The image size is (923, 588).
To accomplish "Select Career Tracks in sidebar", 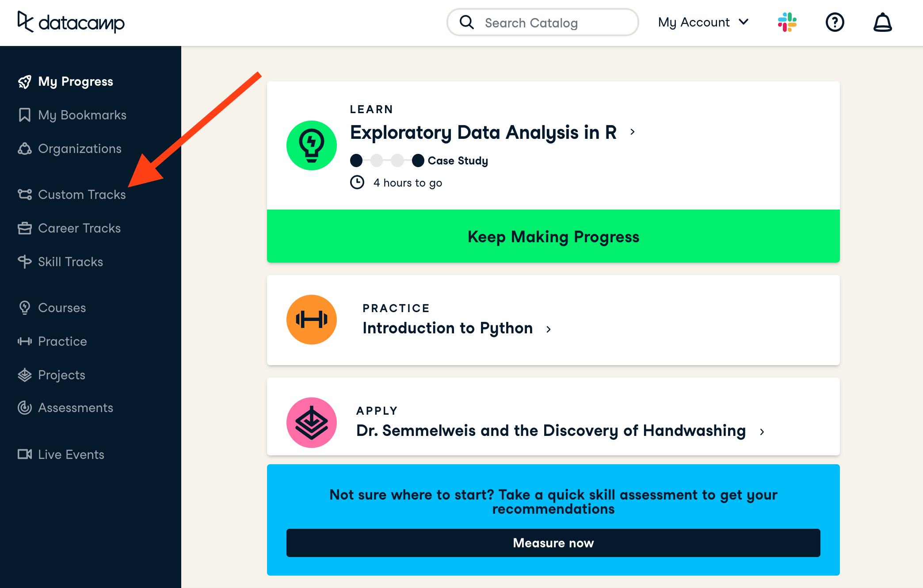I will (79, 228).
